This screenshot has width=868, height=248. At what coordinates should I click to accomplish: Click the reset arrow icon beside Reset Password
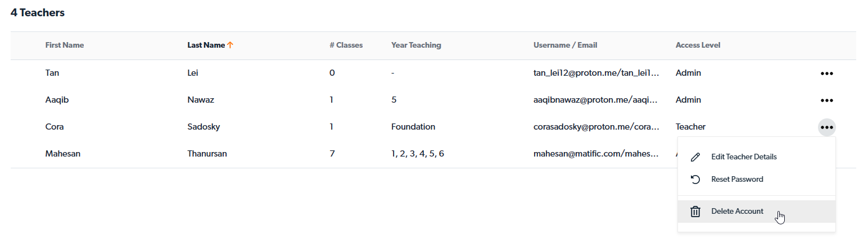pos(695,180)
